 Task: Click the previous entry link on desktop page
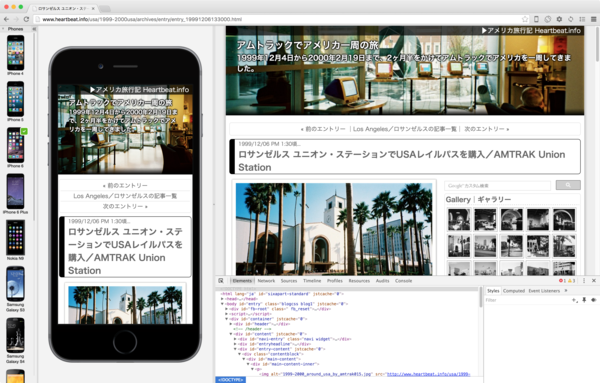pos(323,129)
